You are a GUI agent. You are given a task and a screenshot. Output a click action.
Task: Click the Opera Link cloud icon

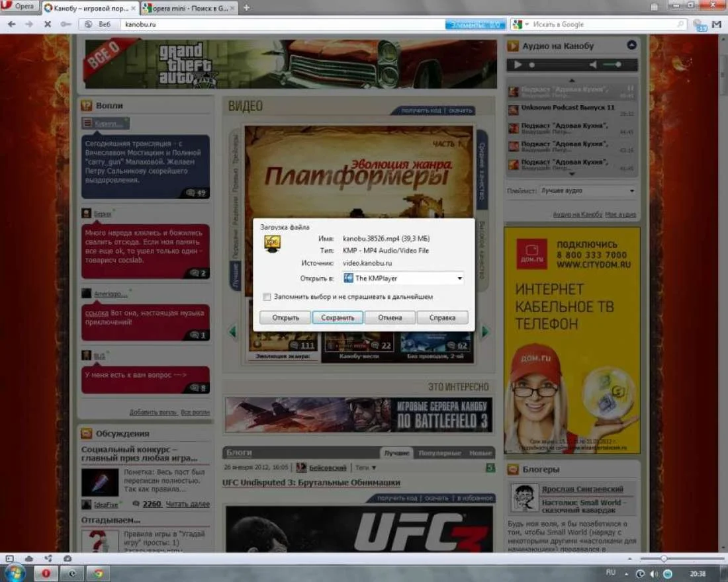point(28,558)
